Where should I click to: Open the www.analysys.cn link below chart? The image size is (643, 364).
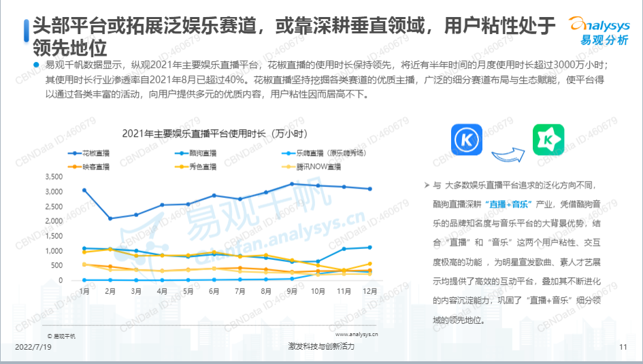point(357,335)
